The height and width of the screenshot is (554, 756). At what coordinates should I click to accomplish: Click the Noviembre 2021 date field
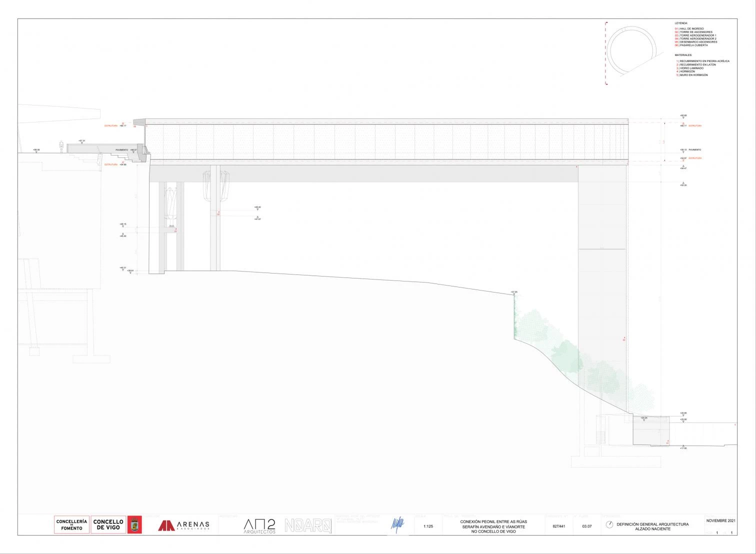(x=720, y=521)
